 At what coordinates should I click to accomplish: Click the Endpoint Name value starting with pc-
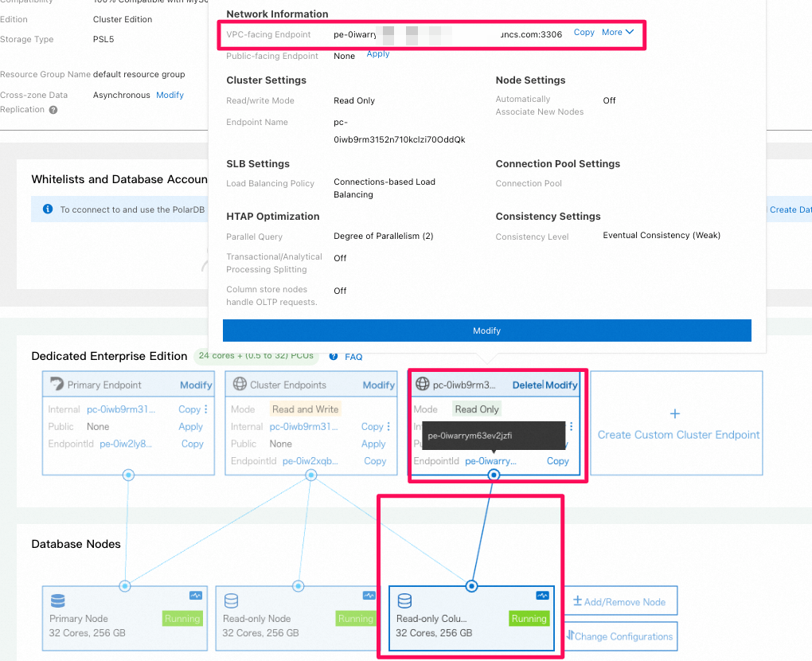click(x=400, y=131)
